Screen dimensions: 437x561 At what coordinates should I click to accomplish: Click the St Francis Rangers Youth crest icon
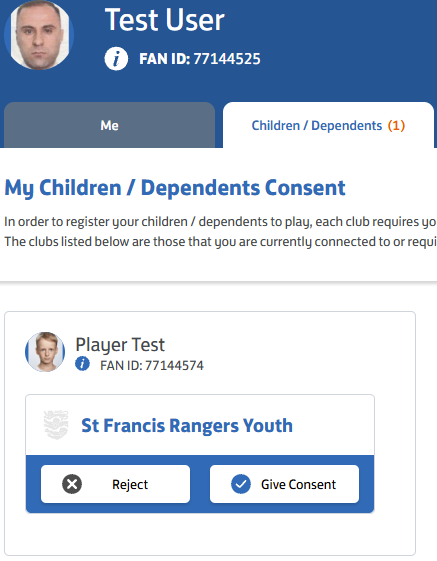point(56,425)
